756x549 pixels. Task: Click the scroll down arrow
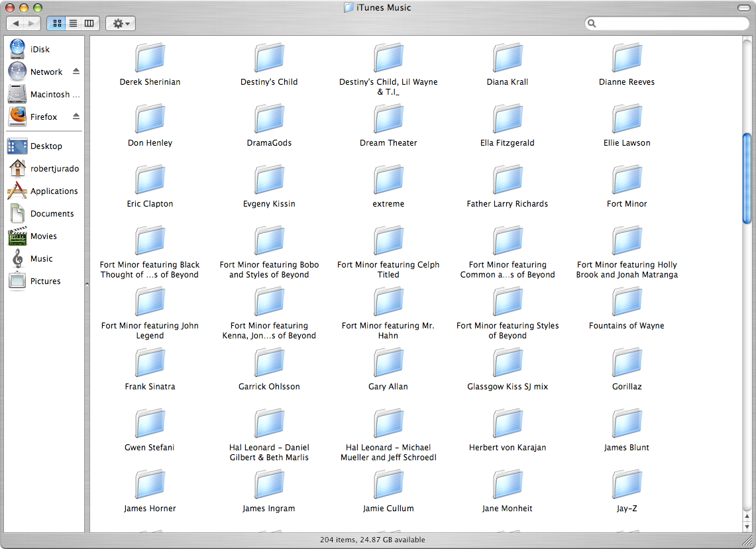tap(747, 527)
